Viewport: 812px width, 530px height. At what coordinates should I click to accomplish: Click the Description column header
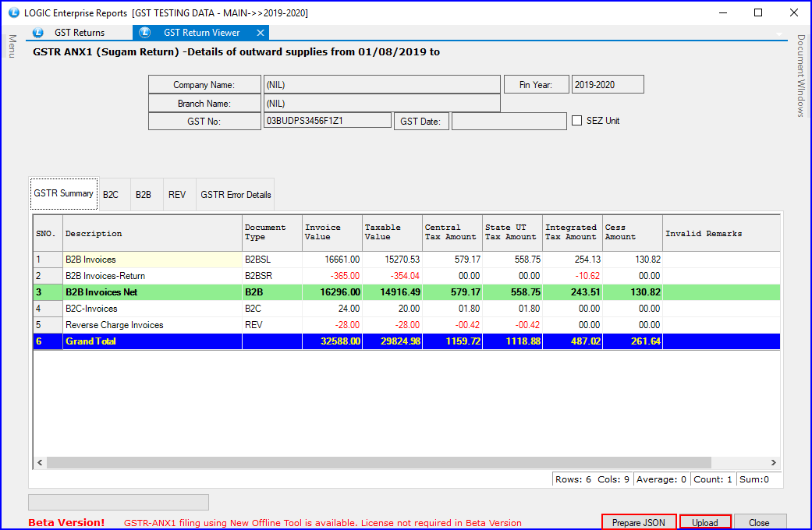(x=152, y=233)
